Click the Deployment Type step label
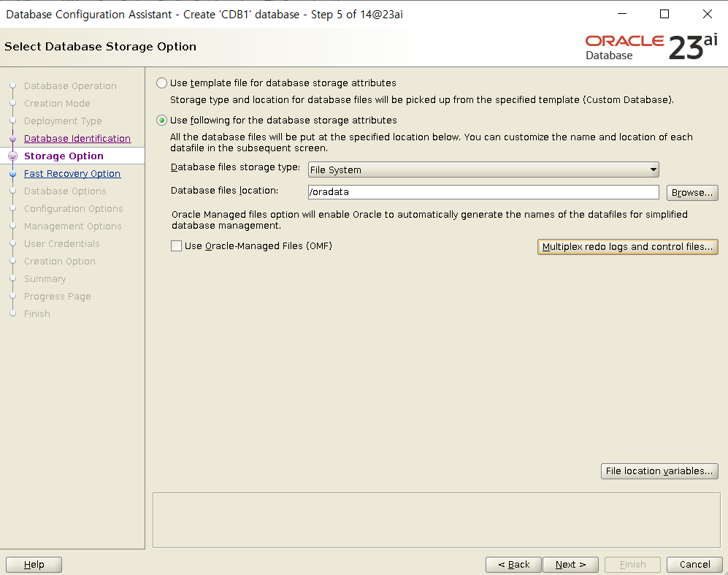Screen dimensions: 728x575 pos(63,121)
